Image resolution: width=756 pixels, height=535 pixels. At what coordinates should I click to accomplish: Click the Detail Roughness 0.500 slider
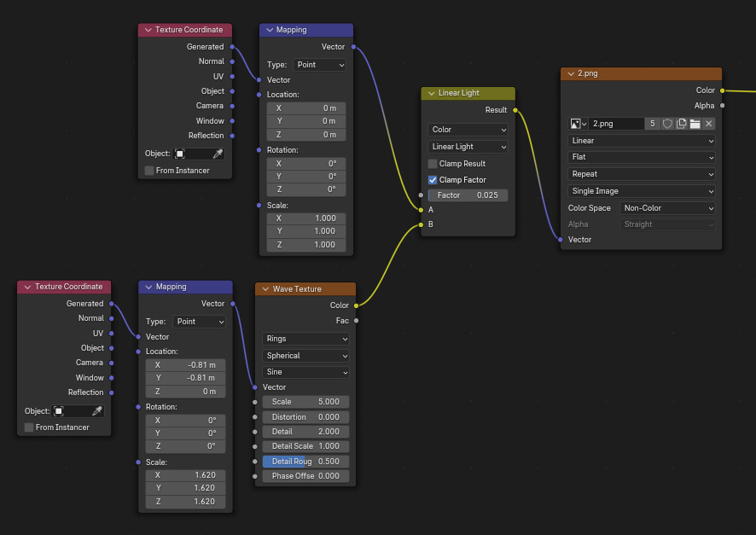pyautogui.click(x=305, y=462)
